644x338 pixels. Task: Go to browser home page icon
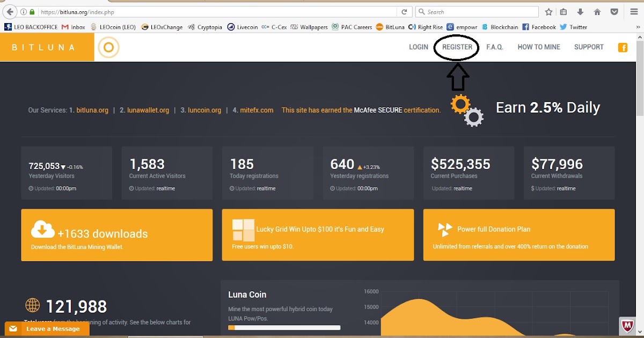597,12
